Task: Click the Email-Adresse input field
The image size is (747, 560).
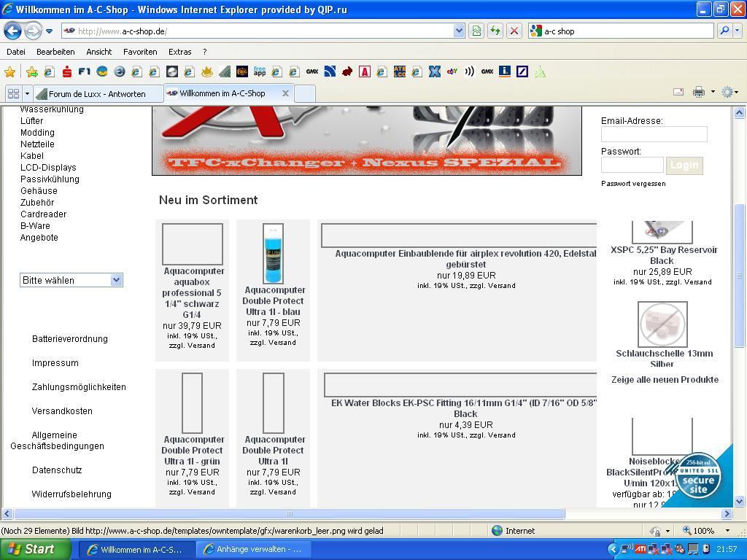Action: click(654, 134)
